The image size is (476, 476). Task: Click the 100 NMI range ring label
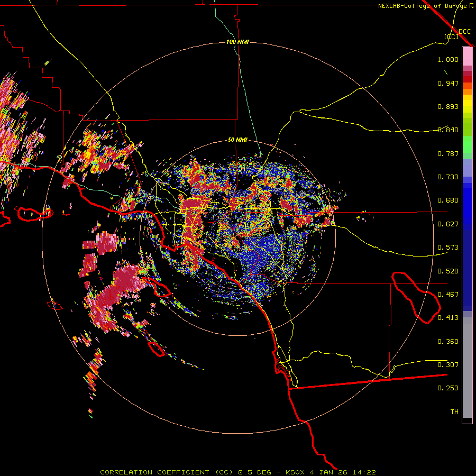tap(237, 42)
